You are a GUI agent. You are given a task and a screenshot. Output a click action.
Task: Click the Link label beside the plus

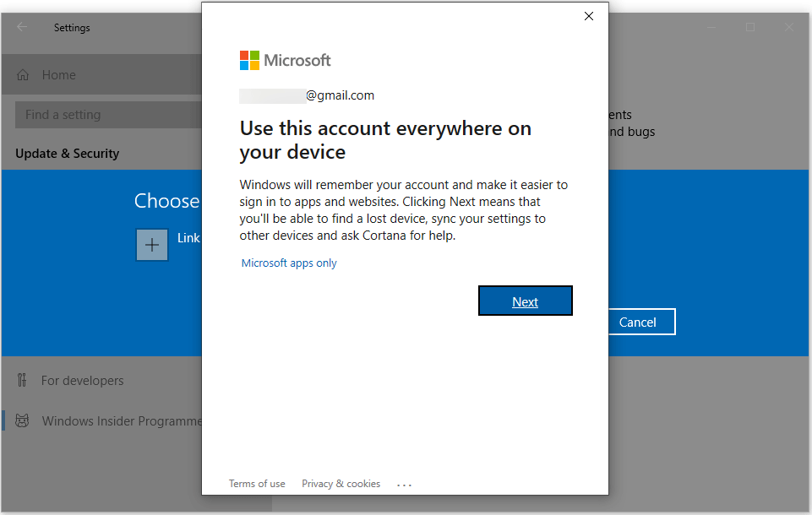click(x=188, y=238)
